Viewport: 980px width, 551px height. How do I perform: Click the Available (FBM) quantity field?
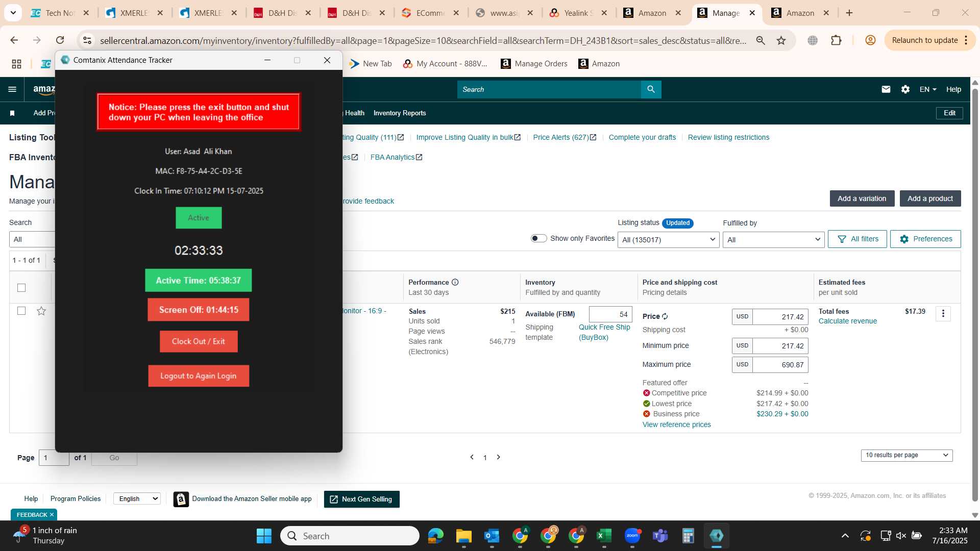click(x=610, y=314)
